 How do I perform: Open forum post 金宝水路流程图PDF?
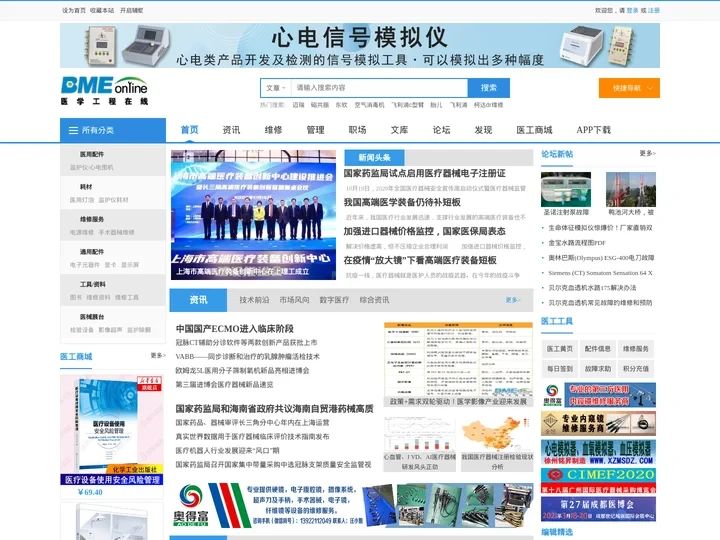point(577,242)
